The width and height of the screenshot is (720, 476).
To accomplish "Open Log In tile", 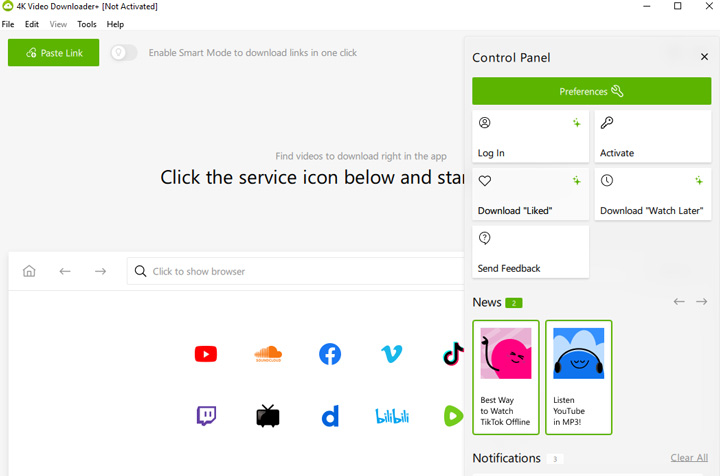I will click(x=530, y=136).
